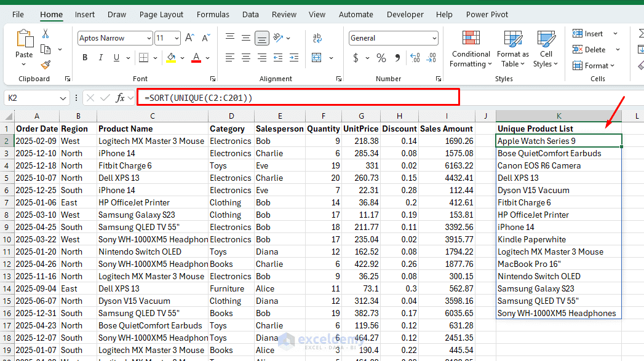Increase font size with the larger A

click(189, 38)
